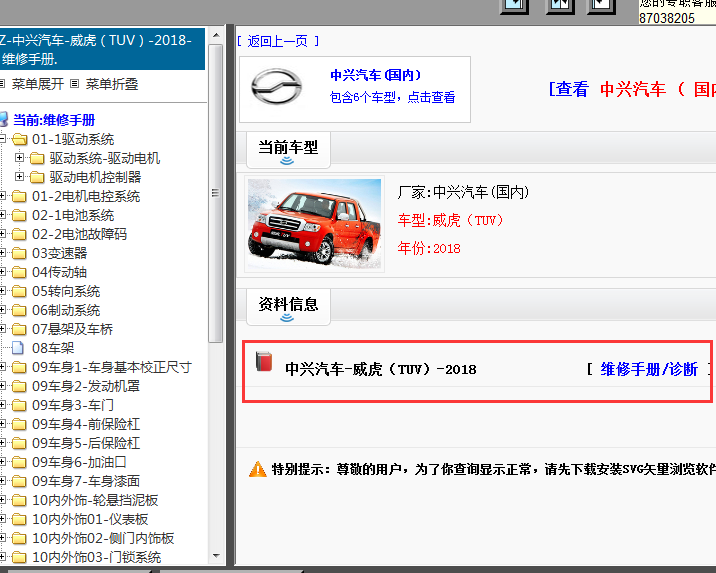
Task: Click the 当前:维修手册 root node
Action: (x=54, y=120)
